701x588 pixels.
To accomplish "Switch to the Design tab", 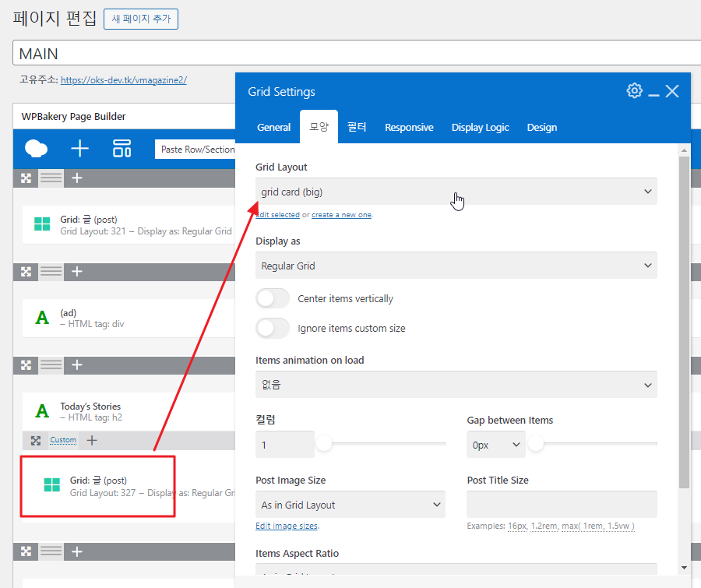I will pos(542,128).
